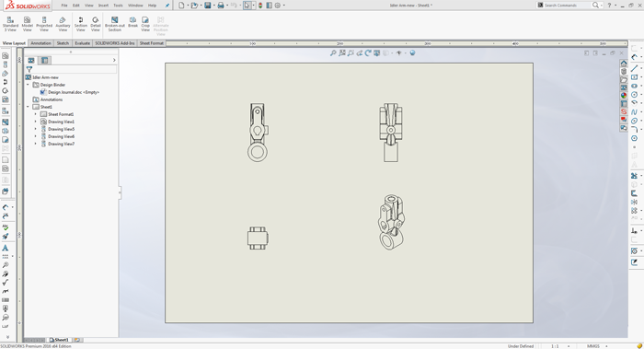This screenshot has height=349, width=644.
Task: Expand the Drawing View7 node
Action: click(x=35, y=144)
